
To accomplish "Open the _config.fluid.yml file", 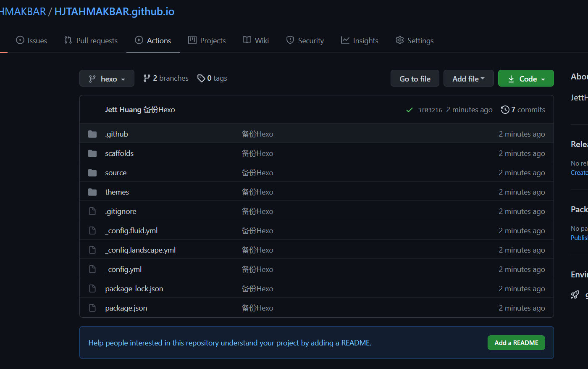I will coord(131,231).
